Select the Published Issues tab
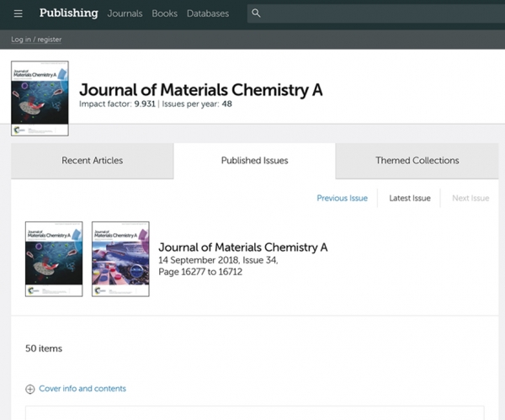 tap(254, 161)
